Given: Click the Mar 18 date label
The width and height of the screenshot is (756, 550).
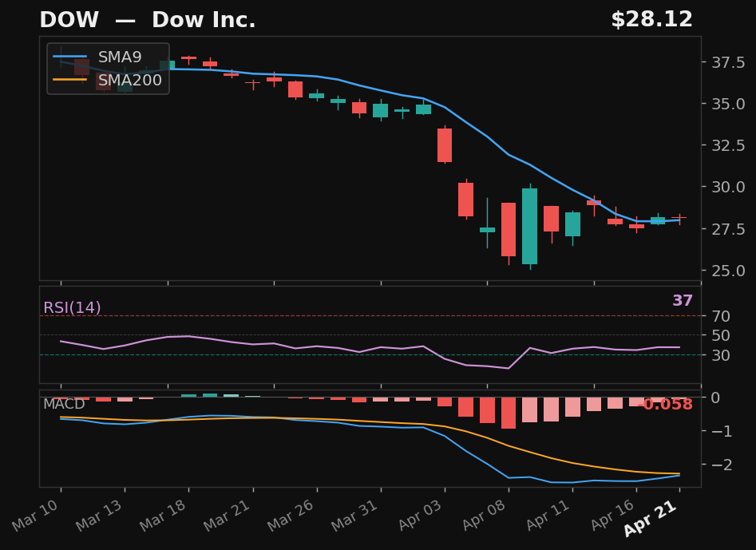Looking at the screenshot, I should click(x=163, y=515).
